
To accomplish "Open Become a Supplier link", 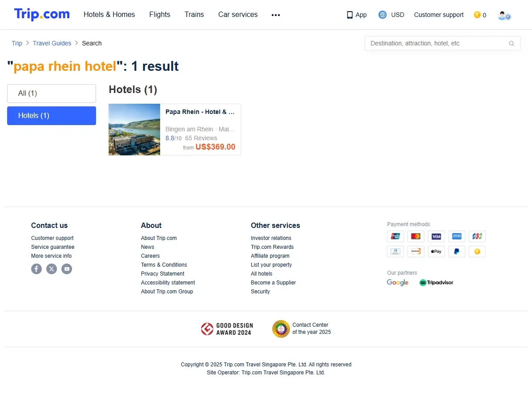I will click(x=273, y=283).
